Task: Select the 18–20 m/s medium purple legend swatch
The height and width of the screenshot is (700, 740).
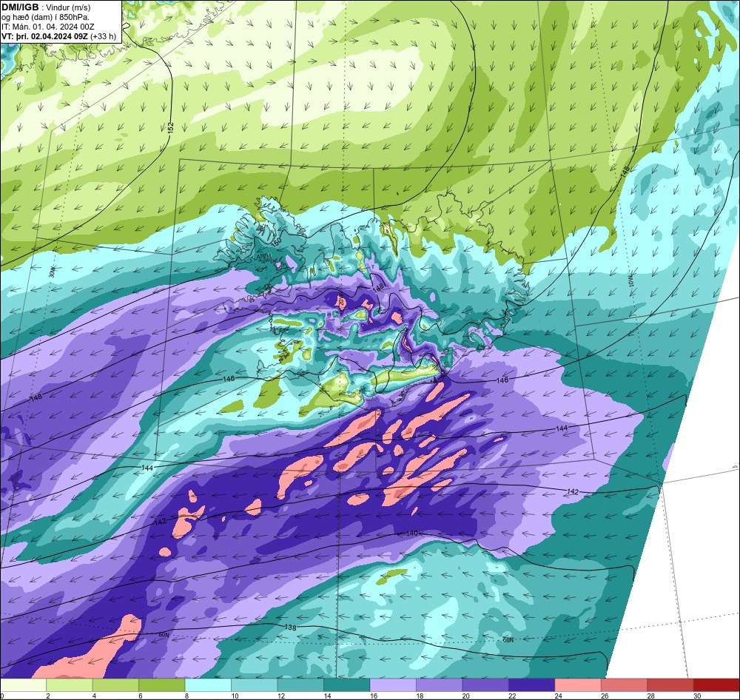Action: (x=440, y=685)
